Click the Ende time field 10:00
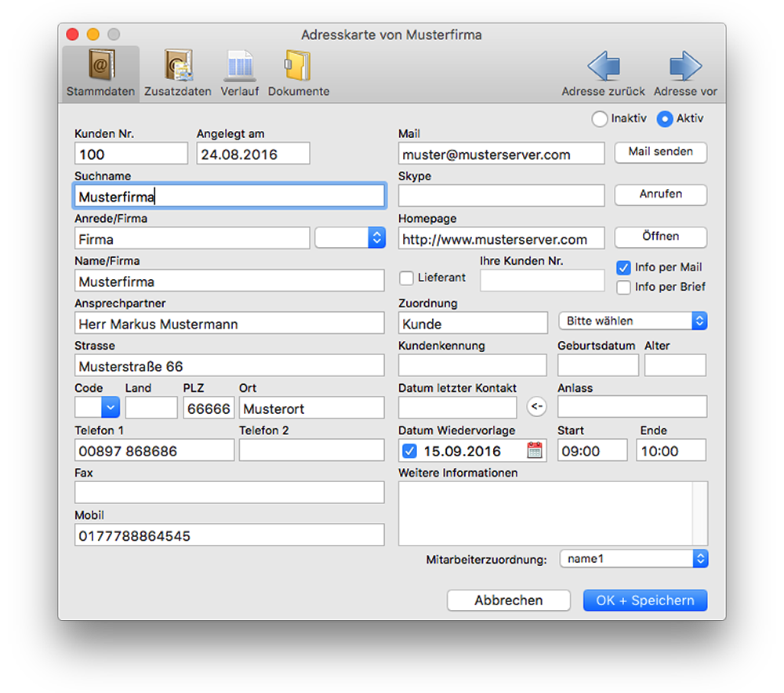 [x=671, y=451]
